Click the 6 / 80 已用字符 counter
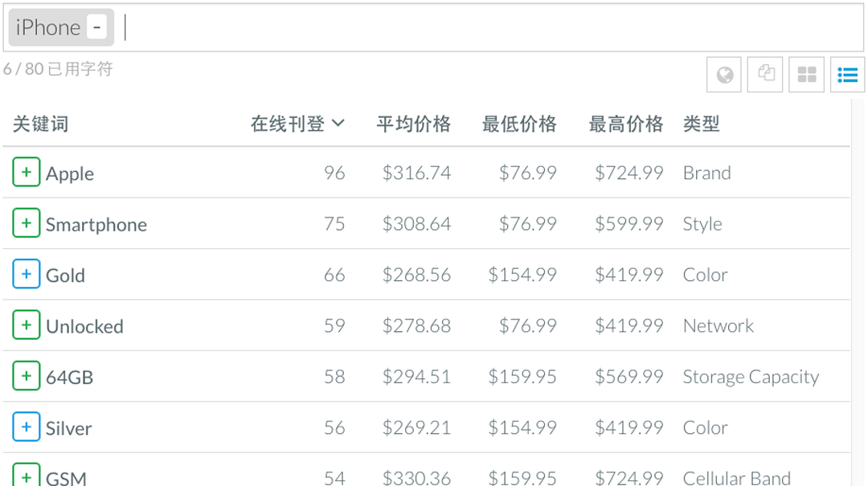Screen dimensions: 868x486 58,69
